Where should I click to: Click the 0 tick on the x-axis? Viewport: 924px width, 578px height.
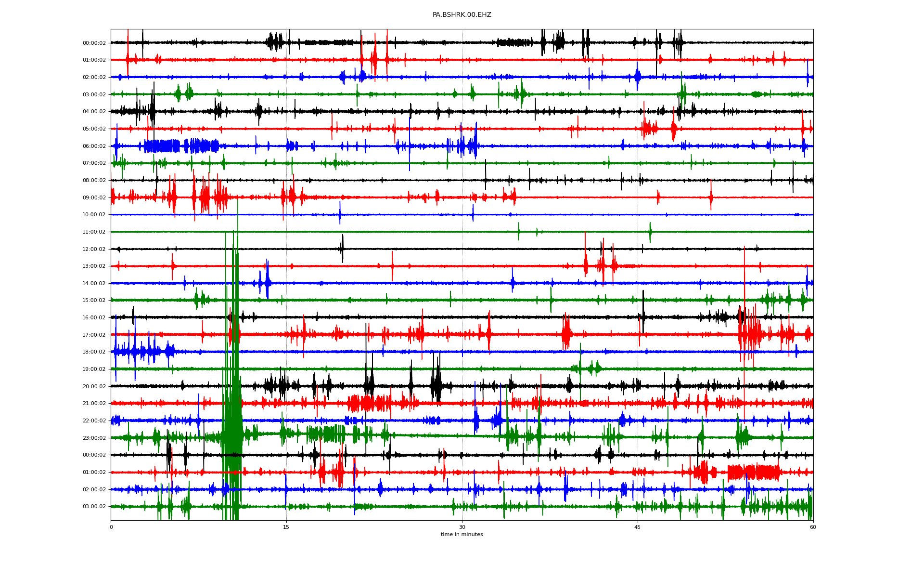(x=111, y=527)
